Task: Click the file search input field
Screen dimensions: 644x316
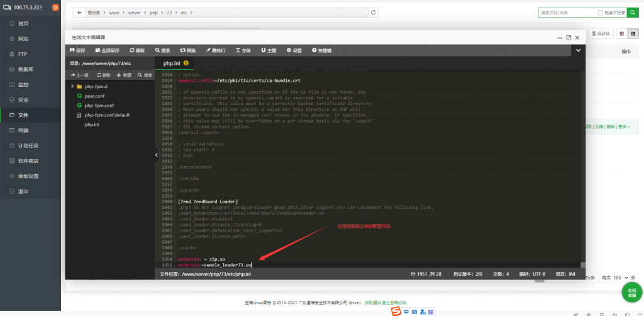Action: tap(566, 13)
